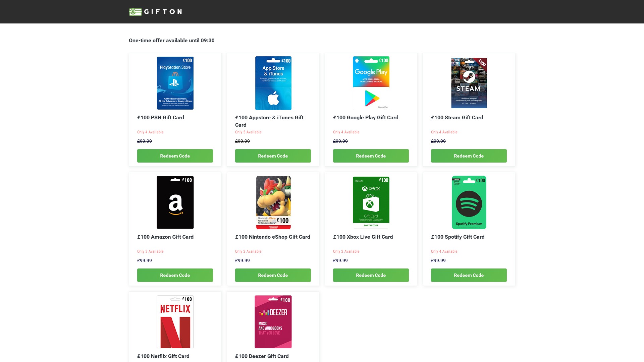Select £100 Steam Gift Card title
This screenshot has height=362, width=644.
click(x=457, y=118)
